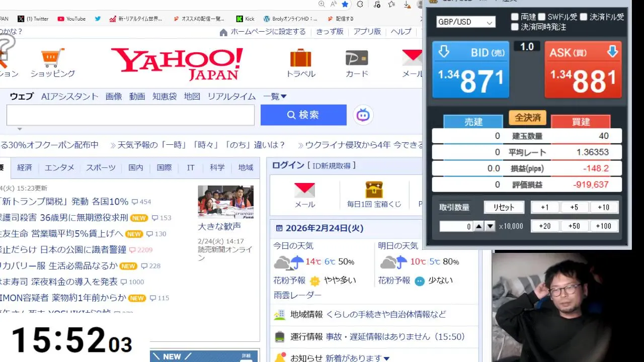This screenshot has height=362, width=644.
Task: Open the AI assistant chatbot icon
Action: [x=363, y=115]
